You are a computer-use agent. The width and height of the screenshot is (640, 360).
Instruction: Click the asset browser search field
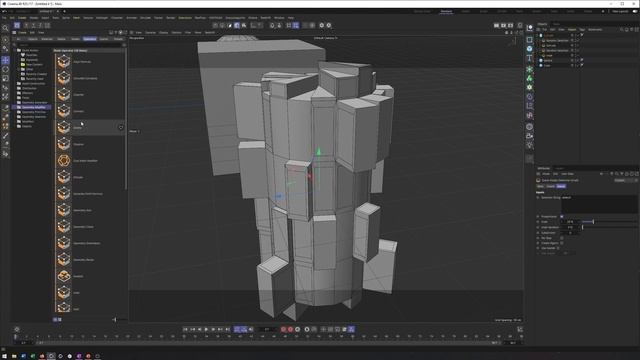pos(69,44)
